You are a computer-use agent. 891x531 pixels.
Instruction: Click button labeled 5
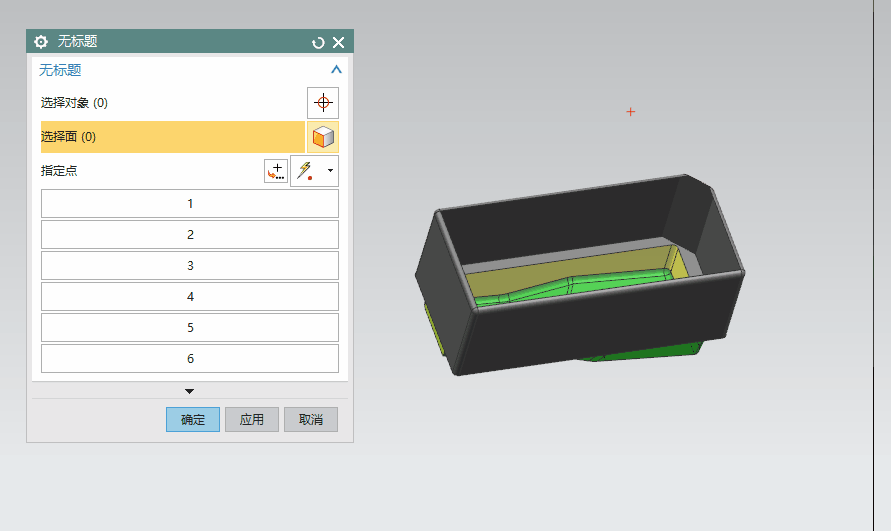click(190, 327)
